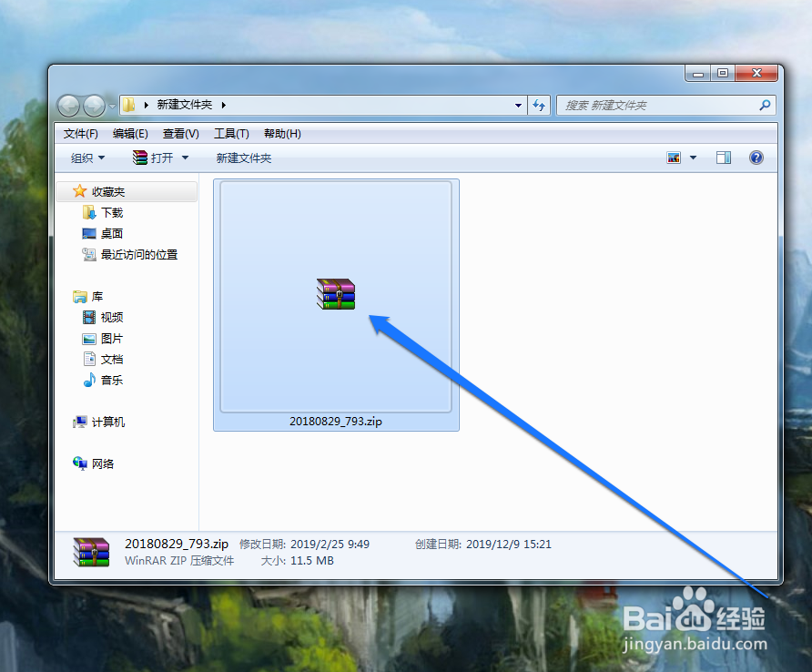
Task: Click the 库 library icon
Action: (80, 296)
